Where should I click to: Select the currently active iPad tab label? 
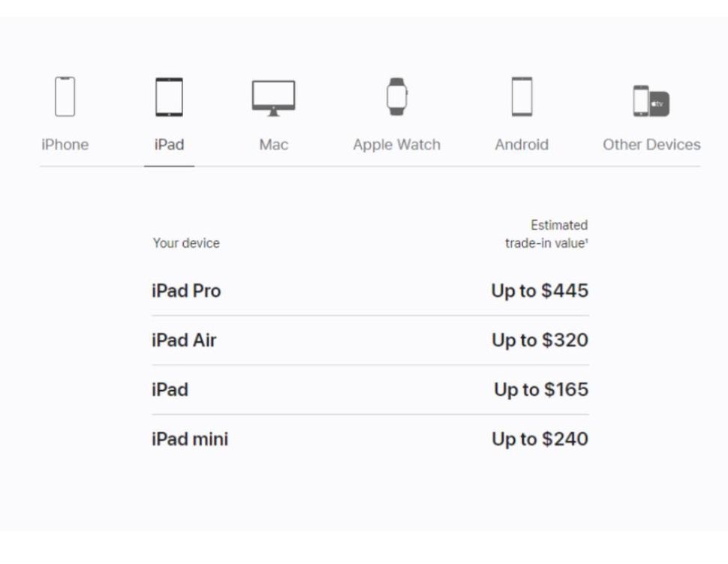170,144
